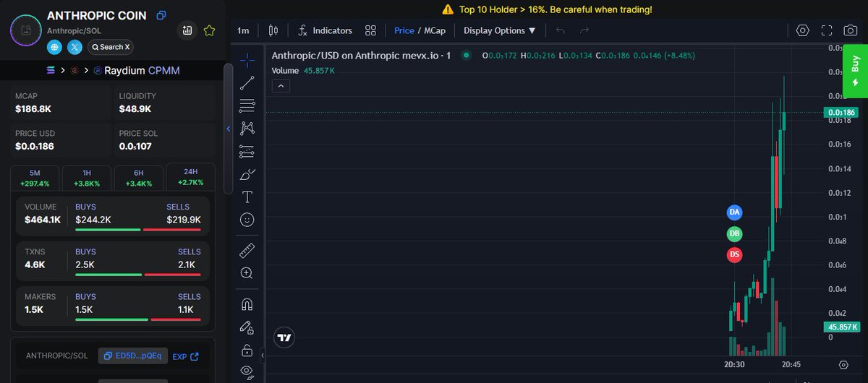Toggle lock all drawing tools
The image size is (868, 383).
pos(247,350)
